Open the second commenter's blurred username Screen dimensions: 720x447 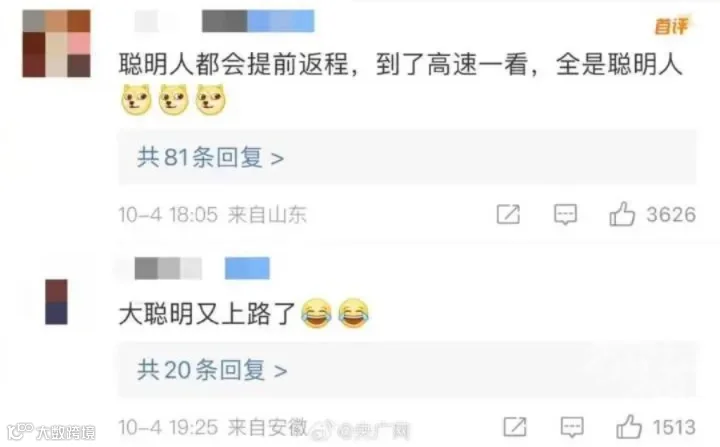pos(202,268)
